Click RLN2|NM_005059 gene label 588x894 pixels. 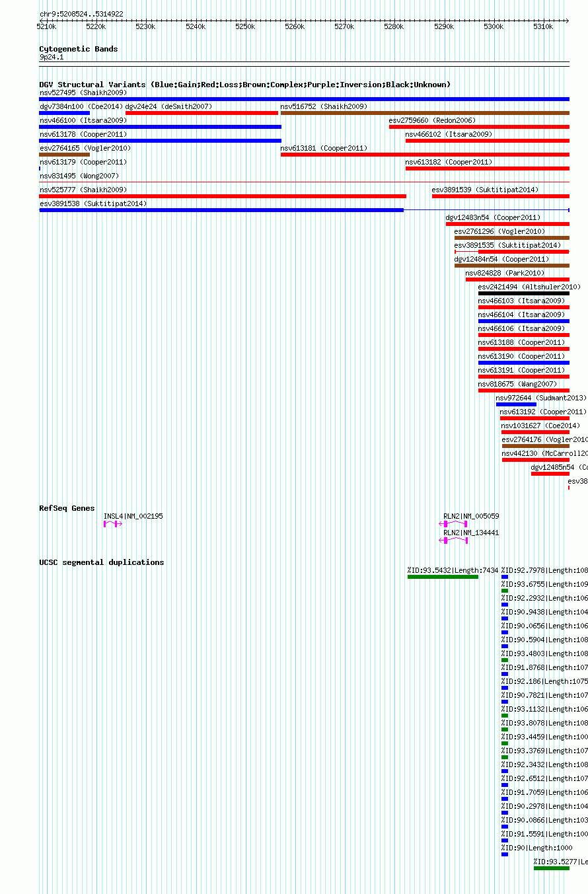[471, 516]
